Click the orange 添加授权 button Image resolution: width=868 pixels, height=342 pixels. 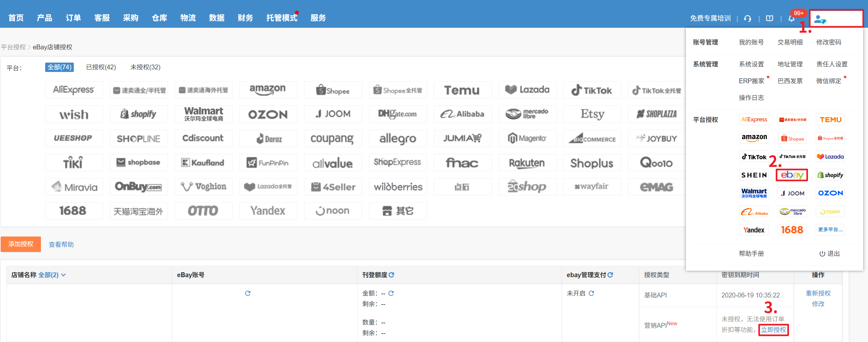coord(21,244)
